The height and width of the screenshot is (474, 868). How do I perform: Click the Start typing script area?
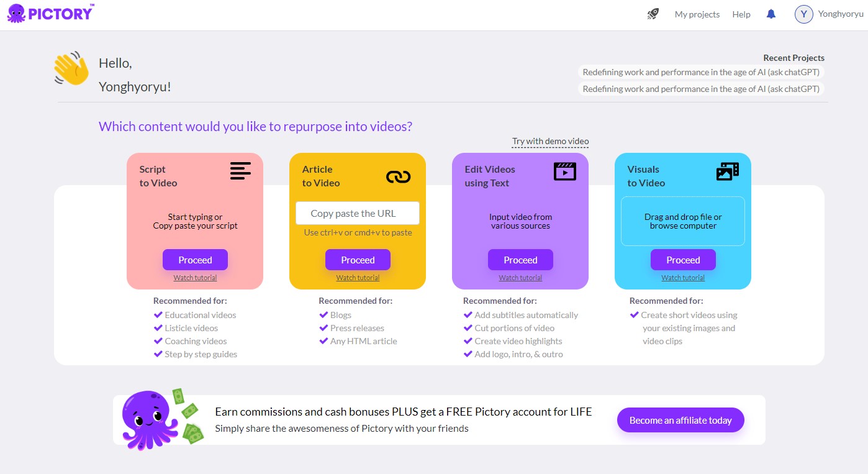[x=196, y=221]
